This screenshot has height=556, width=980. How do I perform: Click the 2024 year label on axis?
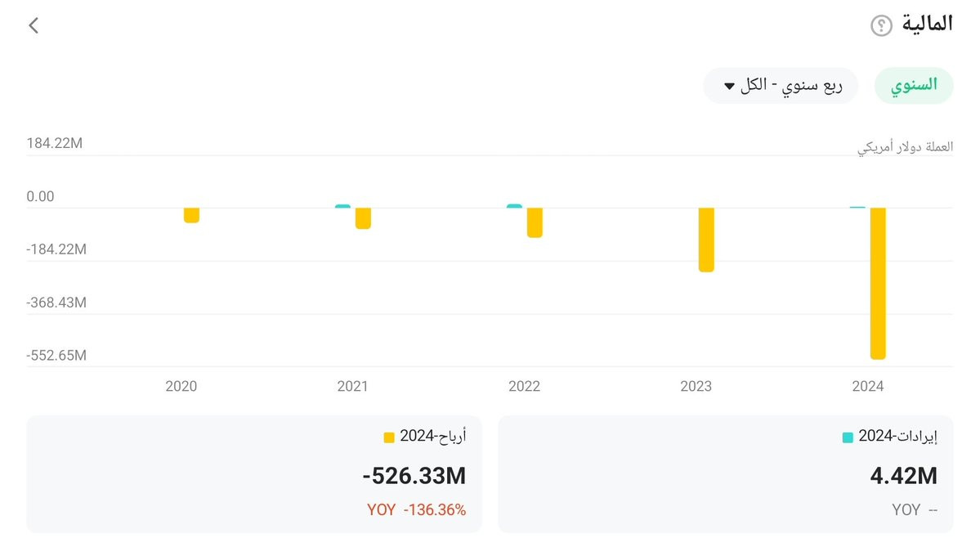(x=867, y=386)
